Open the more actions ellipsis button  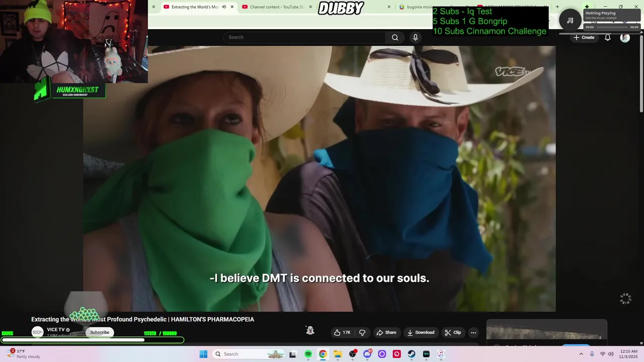pyautogui.click(x=473, y=332)
